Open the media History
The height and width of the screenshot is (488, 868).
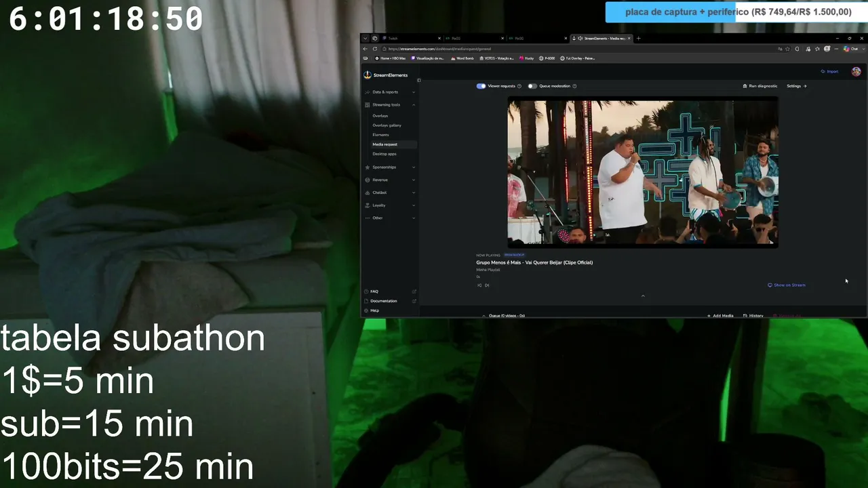click(753, 315)
